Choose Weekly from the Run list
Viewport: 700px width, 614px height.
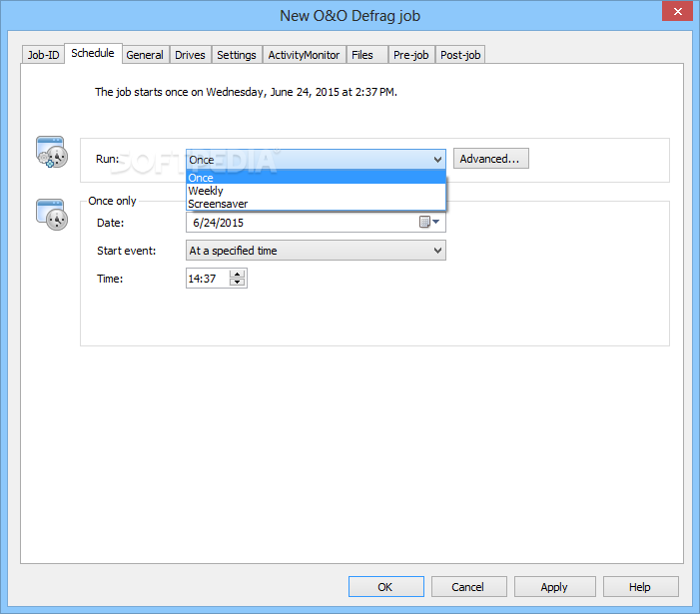coord(317,191)
